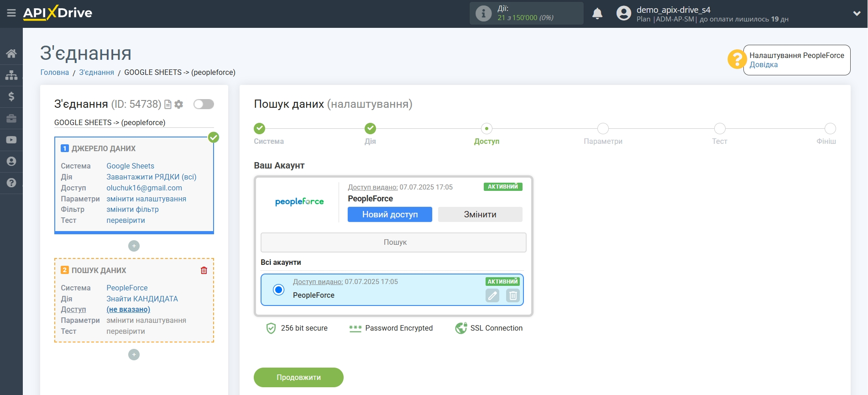868x395 pixels.
Task: Open the Home sidebar icon
Action: tap(11, 53)
